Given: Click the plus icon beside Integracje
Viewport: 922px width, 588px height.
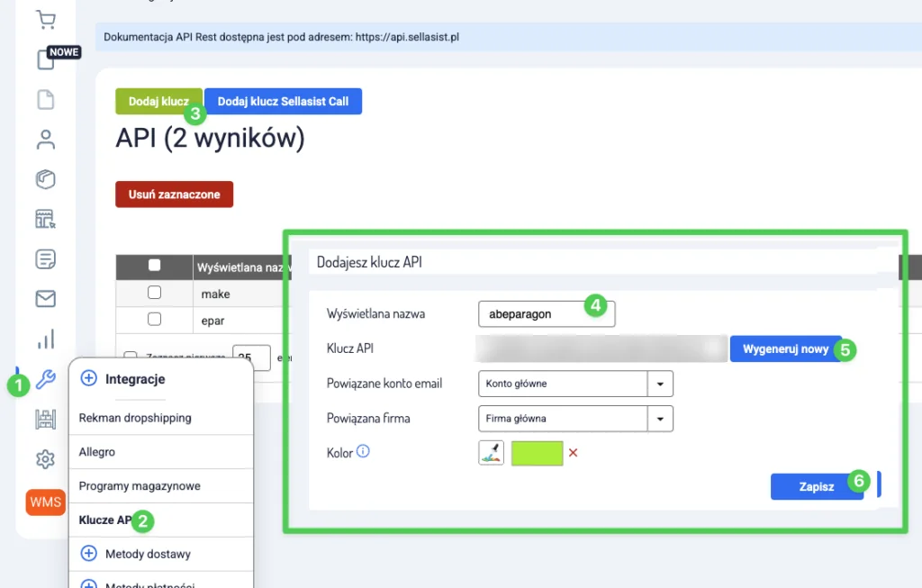Looking at the screenshot, I should coord(89,378).
